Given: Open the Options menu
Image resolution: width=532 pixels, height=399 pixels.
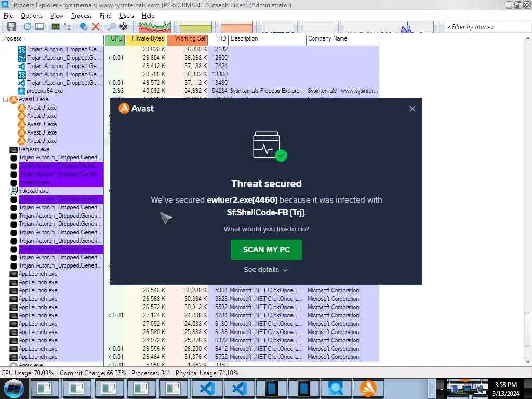Looking at the screenshot, I should coord(32,16).
